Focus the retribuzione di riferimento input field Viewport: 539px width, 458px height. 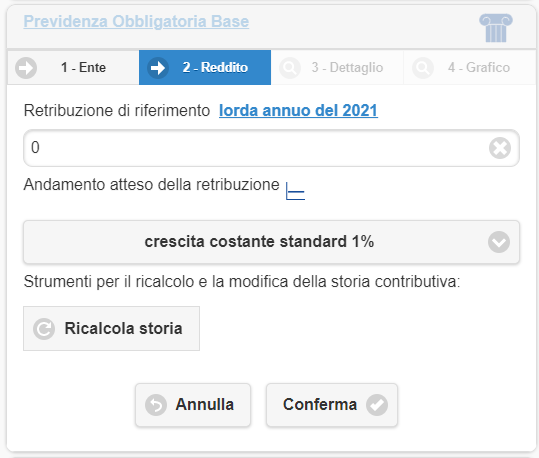click(271, 148)
